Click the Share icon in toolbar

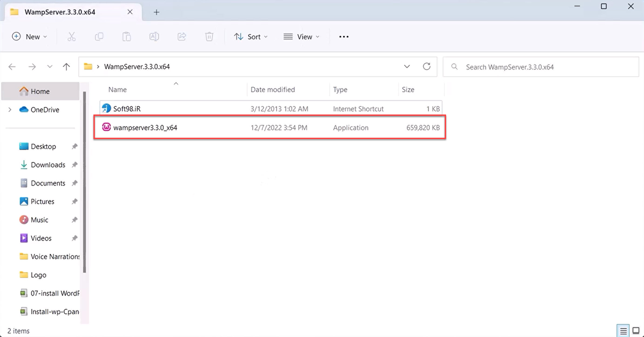pos(181,36)
